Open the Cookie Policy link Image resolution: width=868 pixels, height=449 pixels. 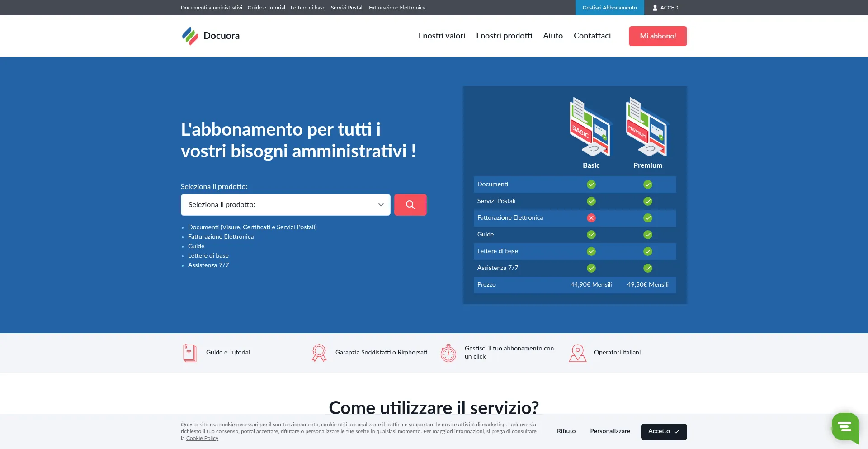click(x=202, y=438)
